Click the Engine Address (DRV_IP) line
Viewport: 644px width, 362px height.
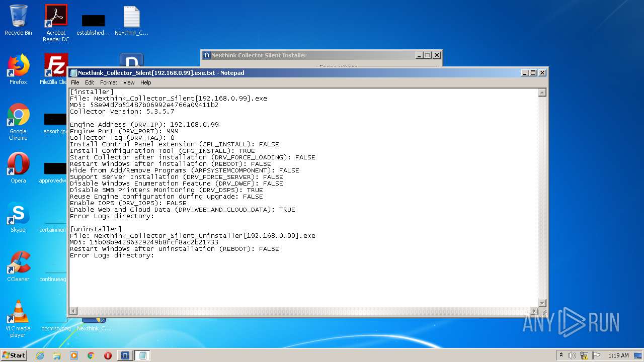[144, 125]
